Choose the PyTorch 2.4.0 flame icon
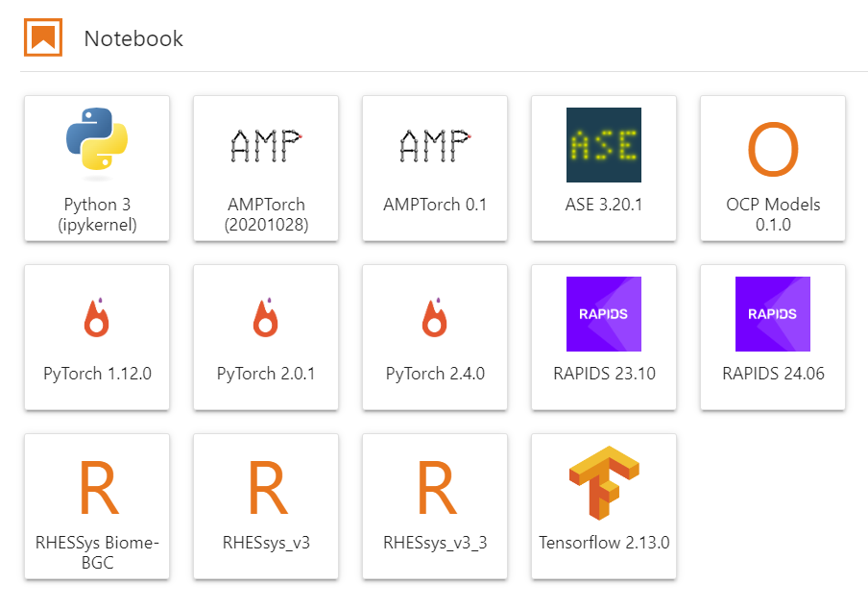The width and height of the screenshot is (868, 608). coord(435,317)
